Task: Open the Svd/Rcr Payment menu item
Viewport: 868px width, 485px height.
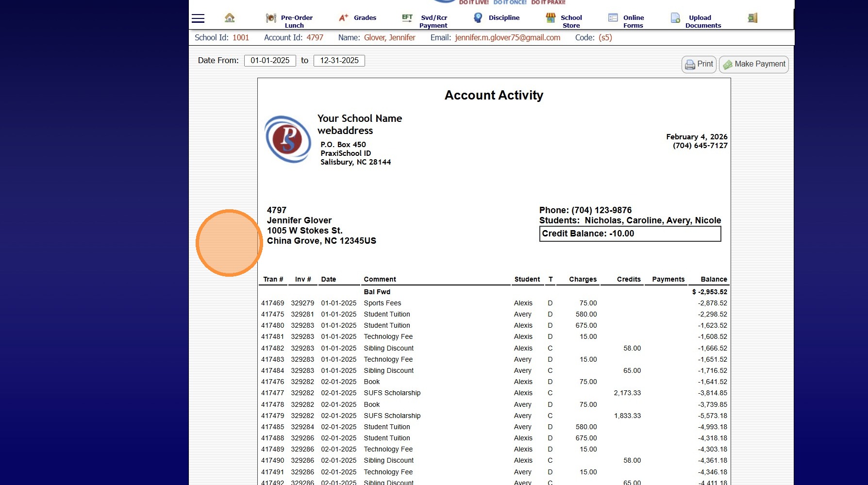Action: tap(434, 21)
